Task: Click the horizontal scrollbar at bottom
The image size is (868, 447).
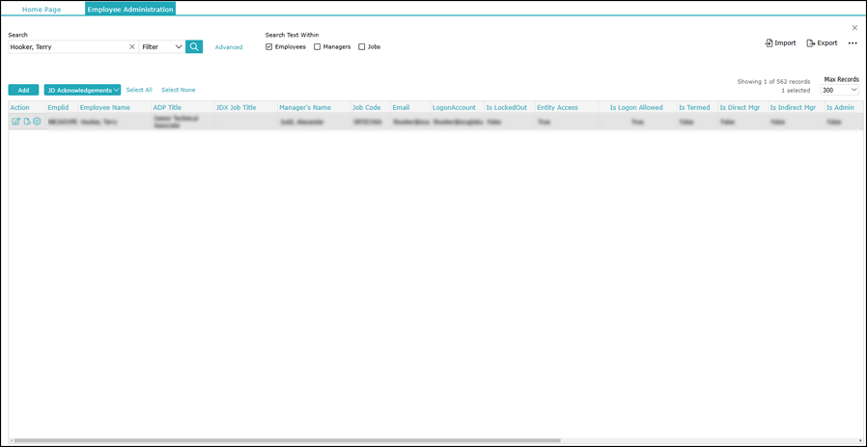Action: tap(290, 441)
